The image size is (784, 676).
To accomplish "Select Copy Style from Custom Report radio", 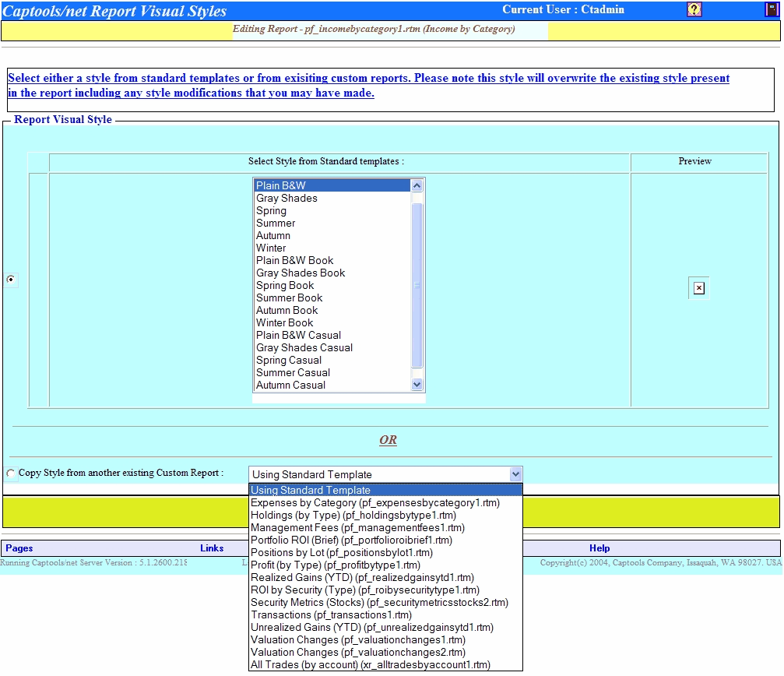I will [x=11, y=474].
